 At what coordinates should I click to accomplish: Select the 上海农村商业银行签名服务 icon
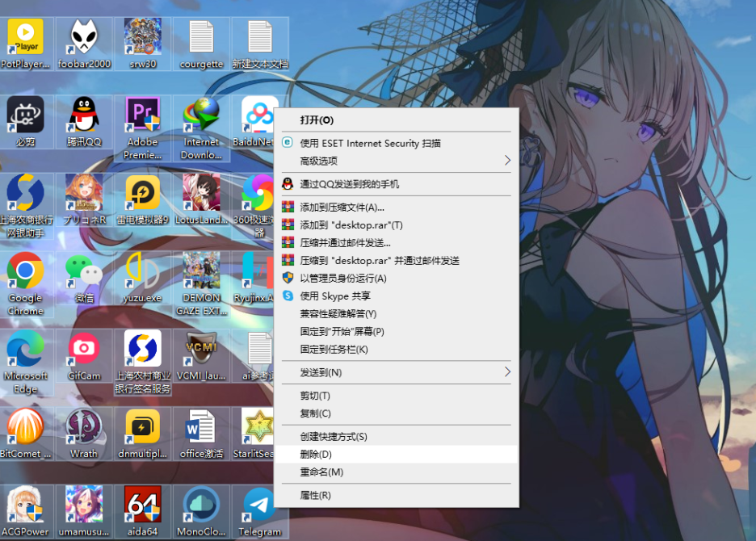pyautogui.click(x=143, y=363)
